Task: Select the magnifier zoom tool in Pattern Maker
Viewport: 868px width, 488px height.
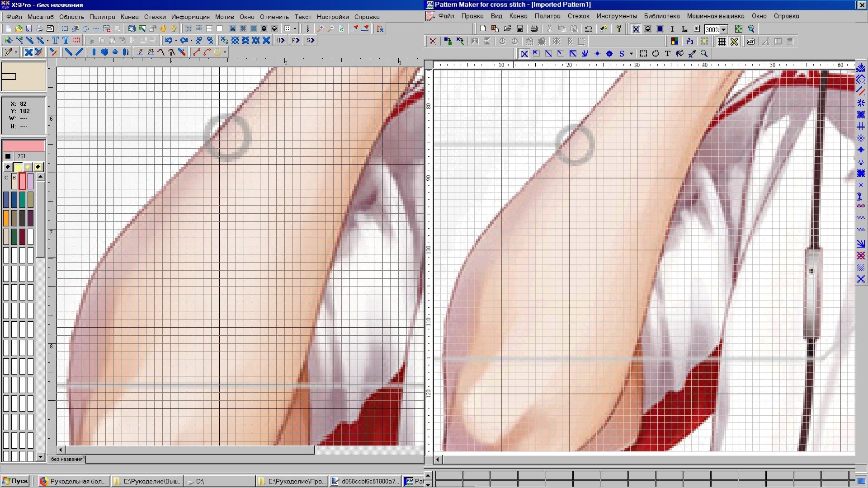Action: 704,54
